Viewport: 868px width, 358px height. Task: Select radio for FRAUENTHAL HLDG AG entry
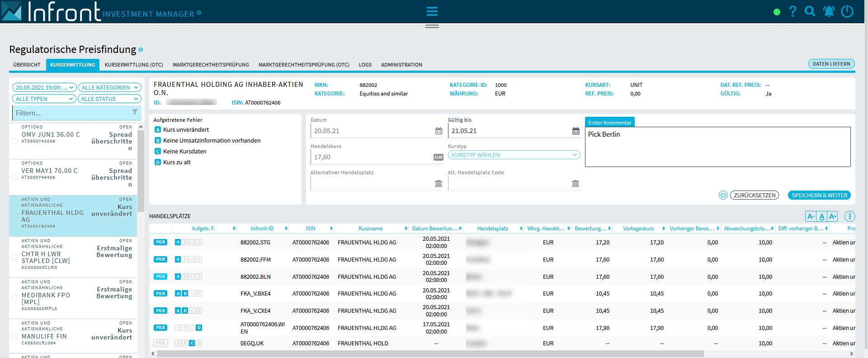[x=14, y=216]
